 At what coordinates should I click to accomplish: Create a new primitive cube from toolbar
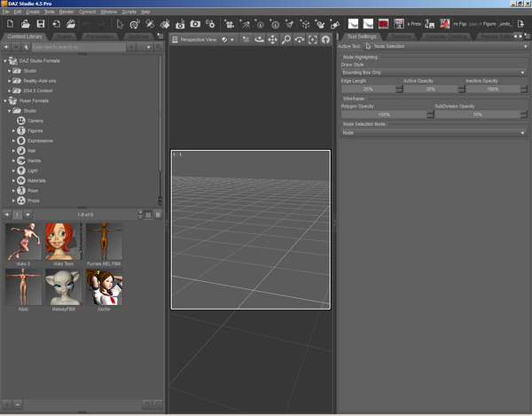coord(305,24)
